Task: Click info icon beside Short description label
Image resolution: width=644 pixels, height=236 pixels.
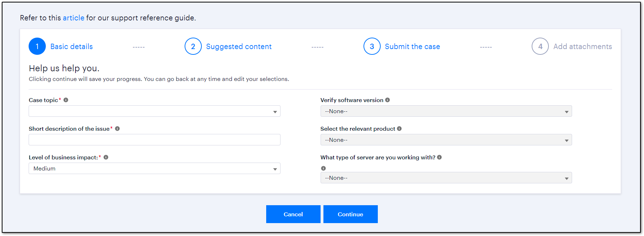Action: coord(117,129)
